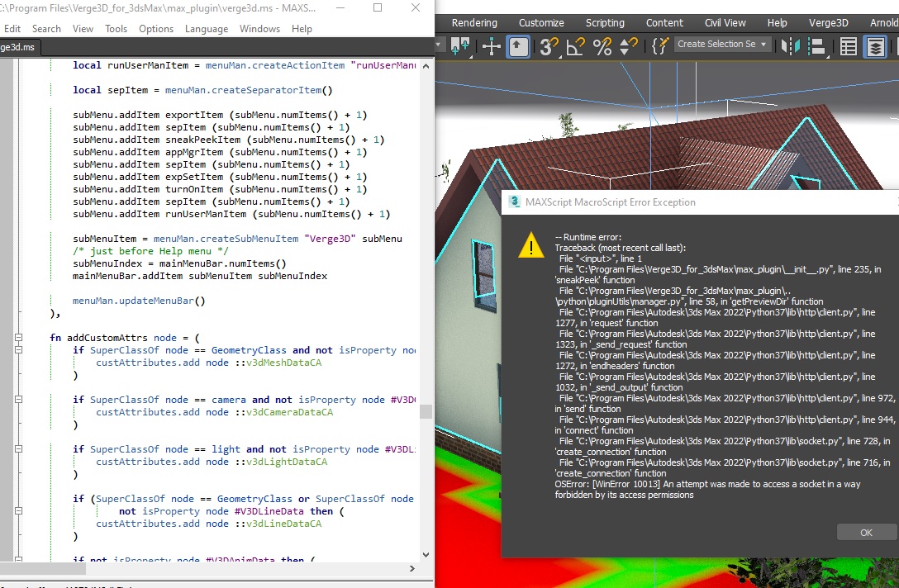The width and height of the screenshot is (899, 588).
Task: Click the menuMan.updateMenuBar() code line
Action: click(x=139, y=301)
